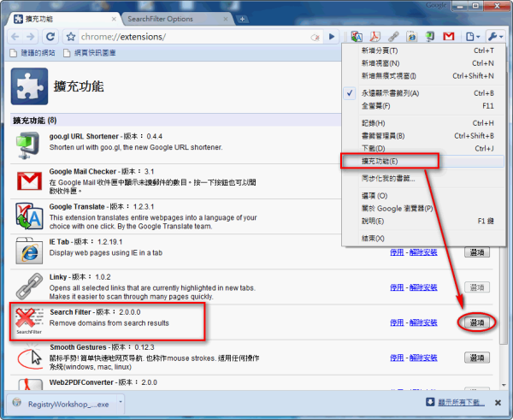Open the page menu dropdown

coord(473,36)
